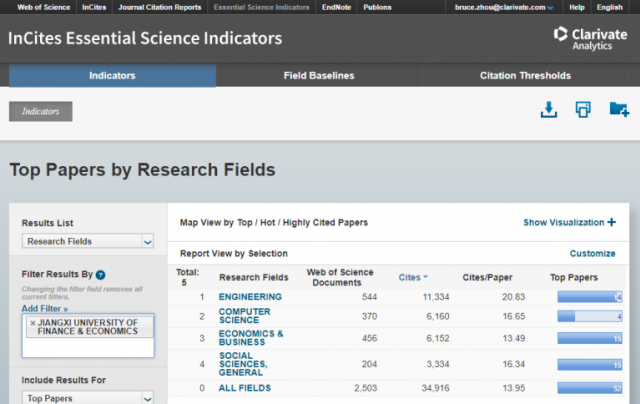The width and height of the screenshot is (640, 404).
Task: Open the user account email dropdown
Action: point(504,7)
